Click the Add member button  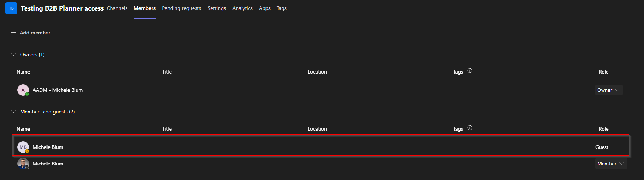coord(35,33)
